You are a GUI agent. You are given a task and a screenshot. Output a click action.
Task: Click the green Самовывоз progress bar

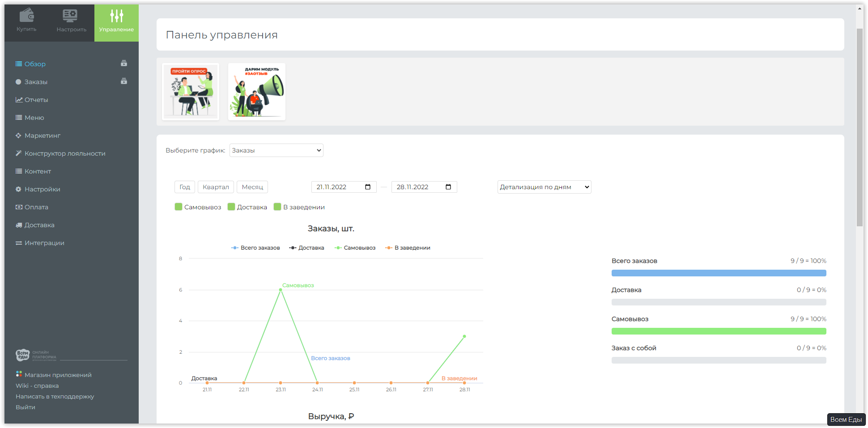click(x=719, y=331)
